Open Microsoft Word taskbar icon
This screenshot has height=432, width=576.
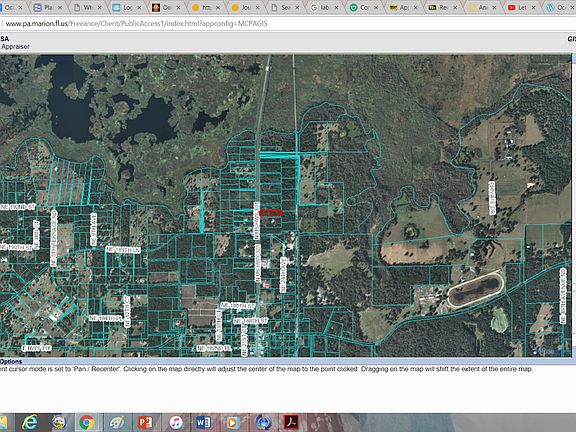[x=203, y=422]
